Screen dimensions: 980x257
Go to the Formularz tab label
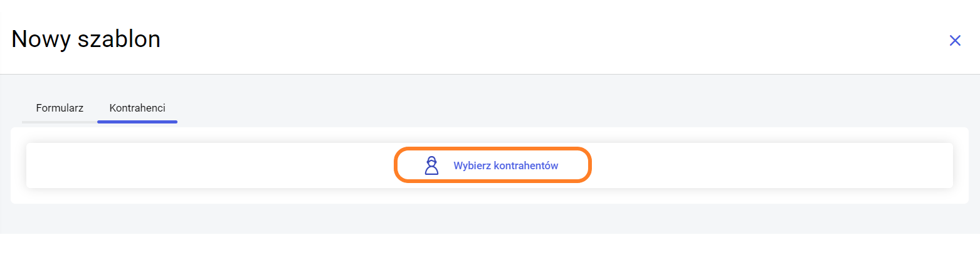tap(60, 108)
